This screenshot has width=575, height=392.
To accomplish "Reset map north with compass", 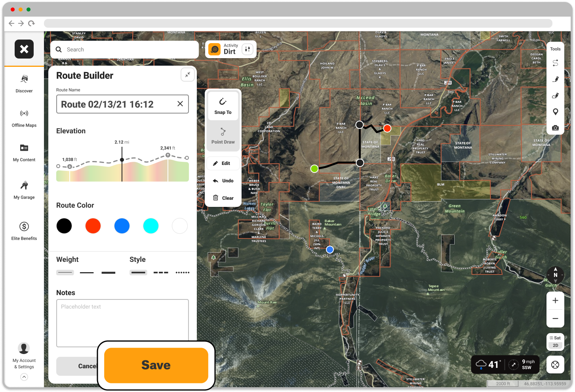I will (556, 275).
